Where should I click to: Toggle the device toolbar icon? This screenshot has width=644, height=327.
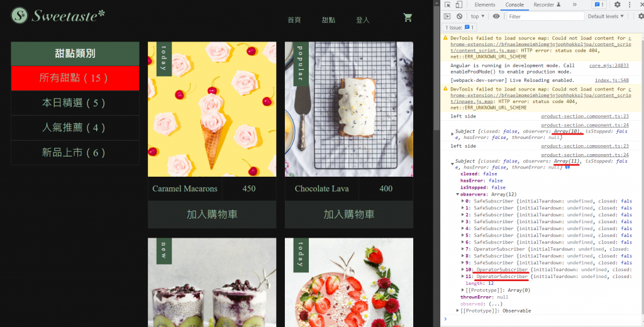(x=458, y=5)
